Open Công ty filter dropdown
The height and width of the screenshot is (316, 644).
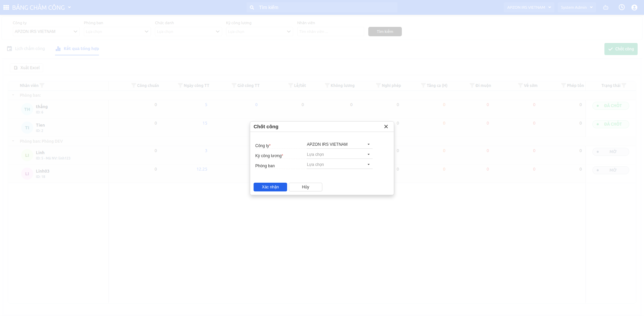pyautogui.click(x=46, y=32)
